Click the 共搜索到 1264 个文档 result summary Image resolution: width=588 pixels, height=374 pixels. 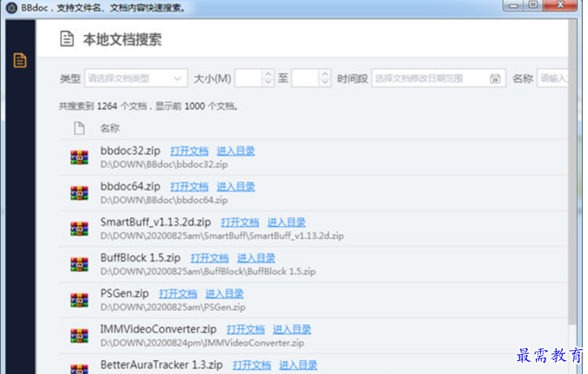tap(148, 106)
